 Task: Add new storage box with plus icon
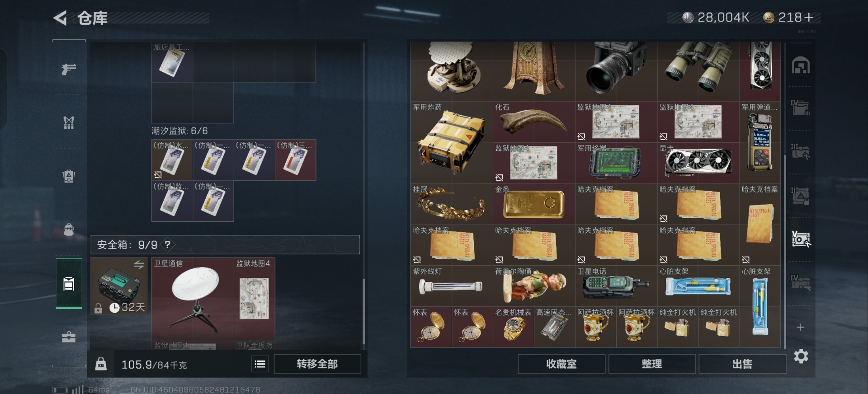point(801,327)
